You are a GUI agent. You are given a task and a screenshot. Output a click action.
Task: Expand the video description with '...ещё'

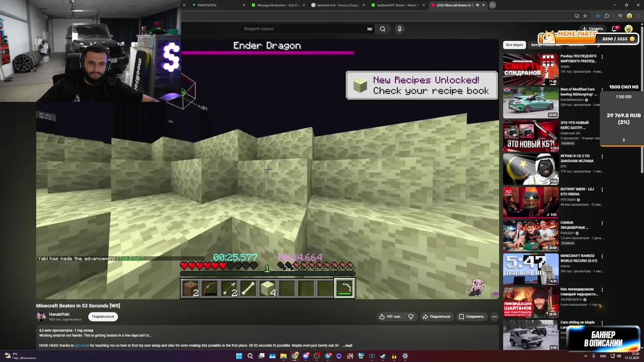tap(347, 345)
